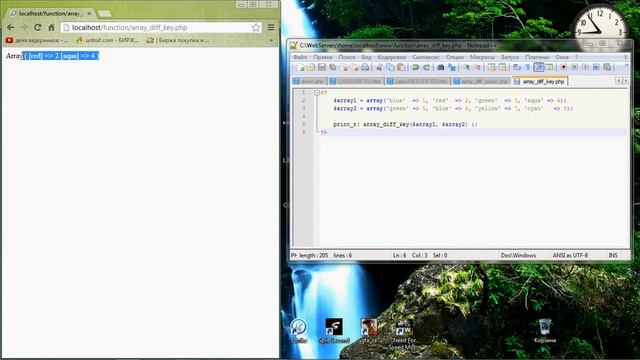Click Chrome home button
The width and height of the screenshot is (640, 360).
51,27
